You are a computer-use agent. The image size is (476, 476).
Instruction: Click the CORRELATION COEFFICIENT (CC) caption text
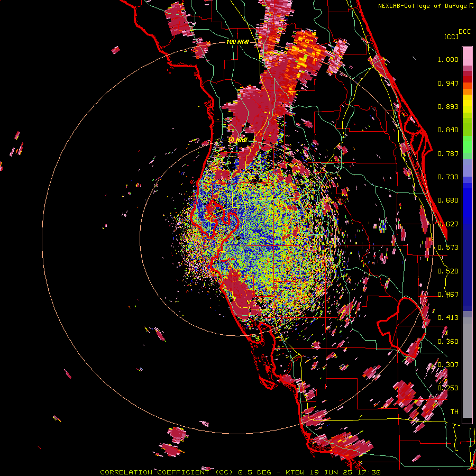coord(167,472)
